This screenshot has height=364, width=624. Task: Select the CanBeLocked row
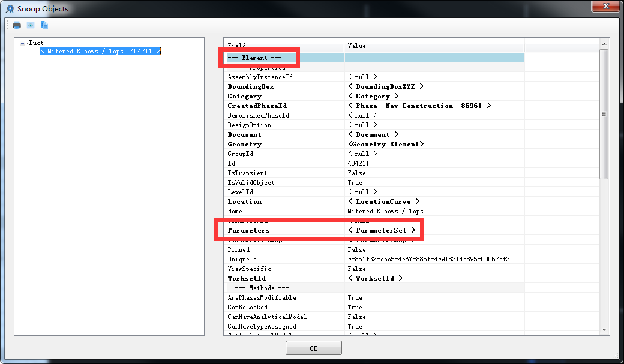tap(374, 307)
